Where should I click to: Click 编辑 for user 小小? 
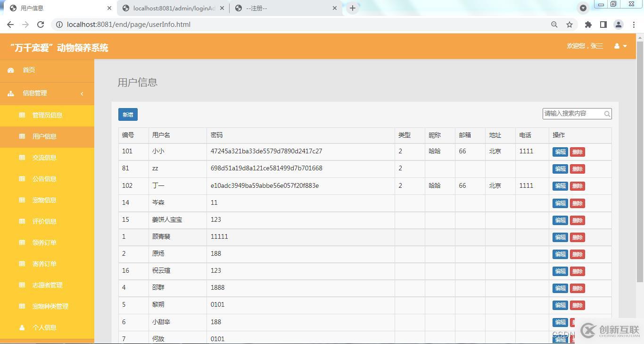[560, 152]
